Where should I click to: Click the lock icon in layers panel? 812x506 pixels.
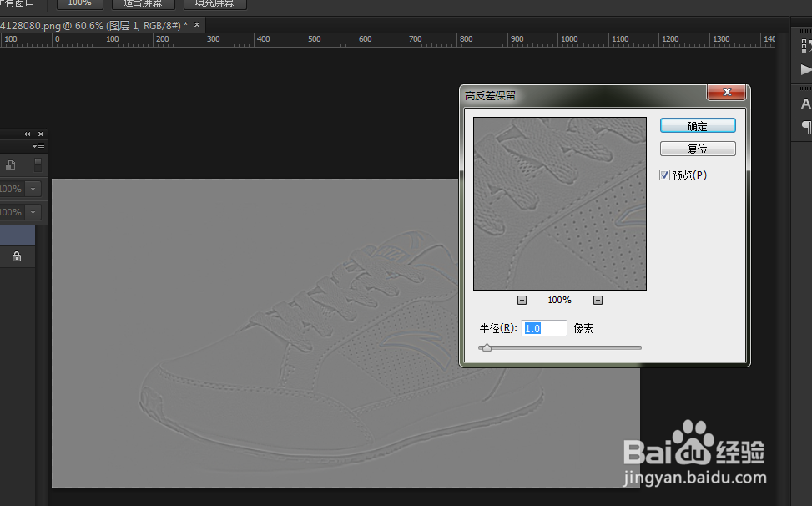(17, 256)
